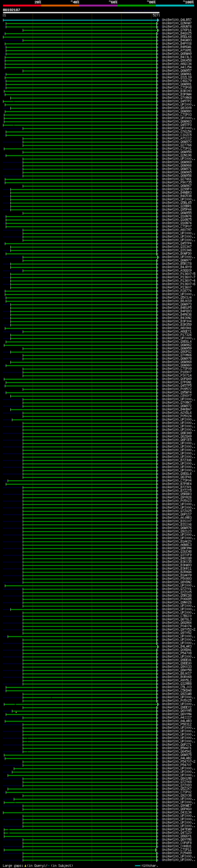Select the UniRef100_Q6W961 label
Image resolution: width=197 pixels, height=868 pixels.
pos(177,74)
